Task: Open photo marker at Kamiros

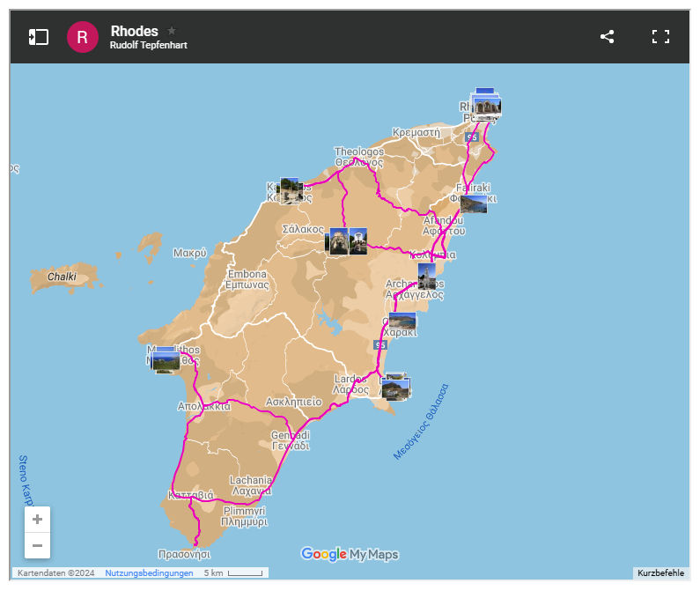Action: coord(289,189)
